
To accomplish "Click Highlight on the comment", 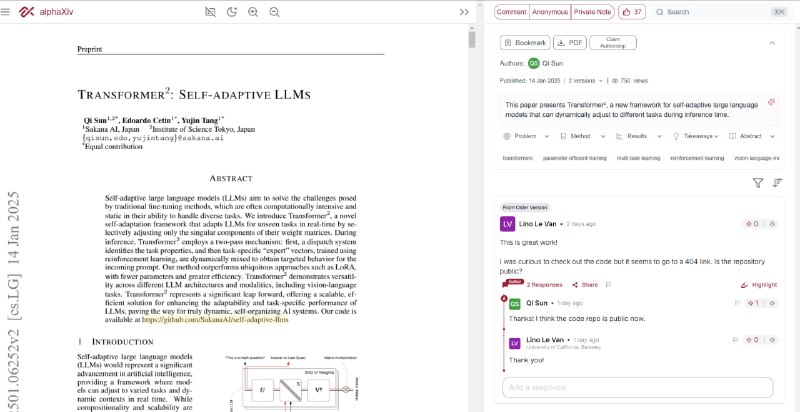I will pos(759,285).
